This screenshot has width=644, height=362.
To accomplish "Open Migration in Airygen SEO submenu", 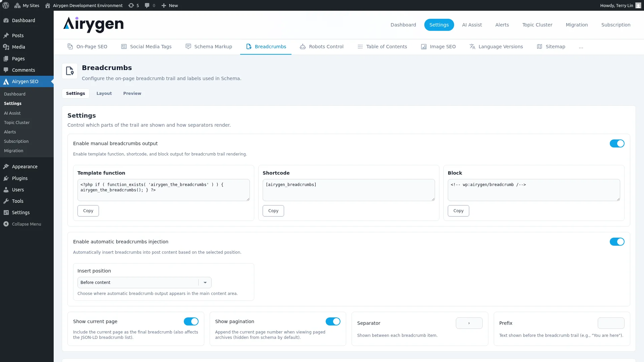I will [x=14, y=151].
